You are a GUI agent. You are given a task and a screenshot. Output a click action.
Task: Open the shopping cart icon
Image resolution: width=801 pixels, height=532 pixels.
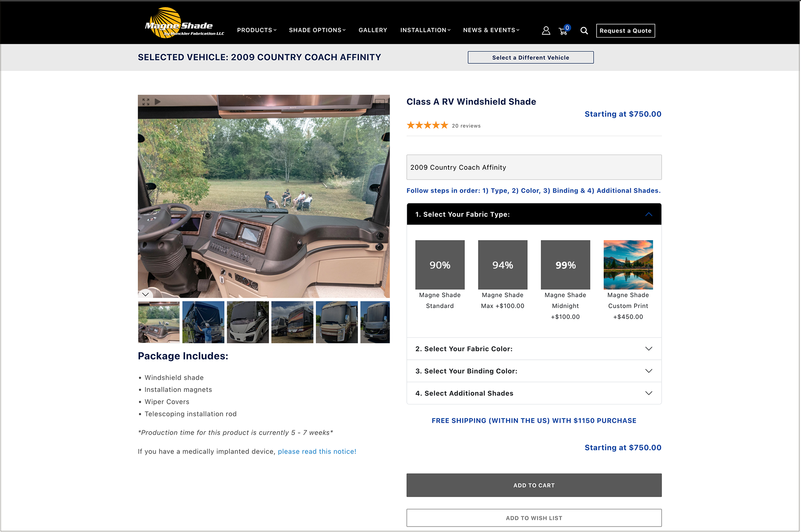tap(564, 30)
